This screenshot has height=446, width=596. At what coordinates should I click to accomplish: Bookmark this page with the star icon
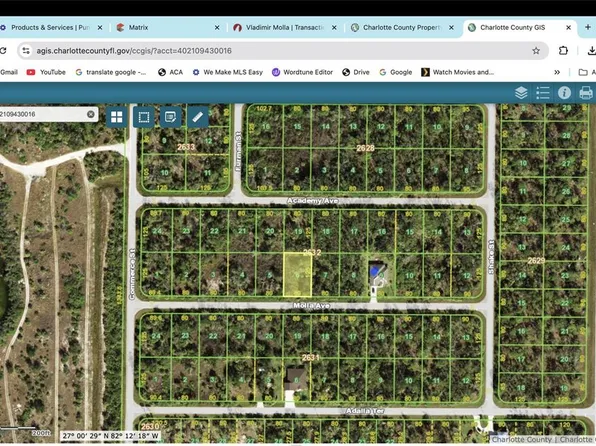pyautogui.click(x=536, y=51)
